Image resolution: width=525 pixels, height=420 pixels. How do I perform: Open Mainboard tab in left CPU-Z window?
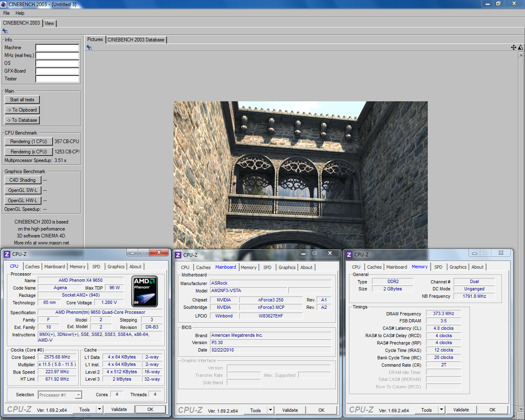(55, 267)
